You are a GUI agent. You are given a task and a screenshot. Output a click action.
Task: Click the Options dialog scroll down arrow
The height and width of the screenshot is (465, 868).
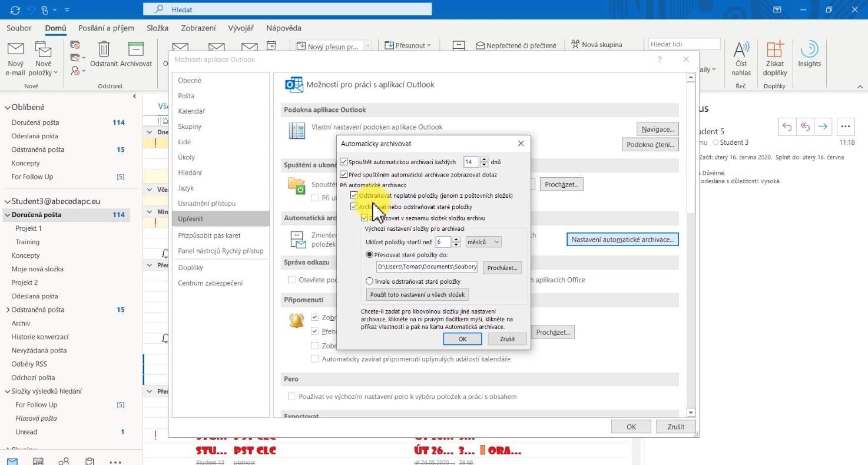[691, 413]
